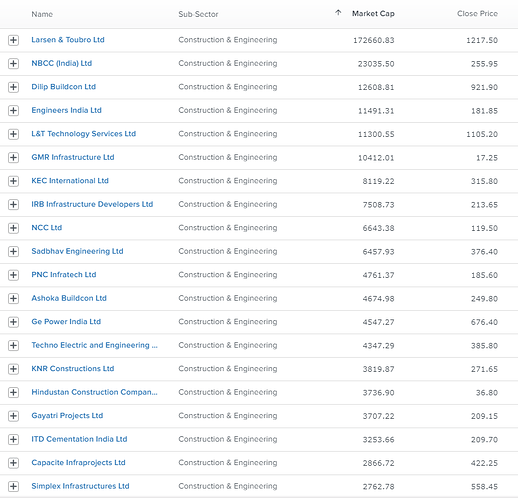Open the IRB Infrastructure Developers Ltd link

pyautogui.click(x=92, y=204)
